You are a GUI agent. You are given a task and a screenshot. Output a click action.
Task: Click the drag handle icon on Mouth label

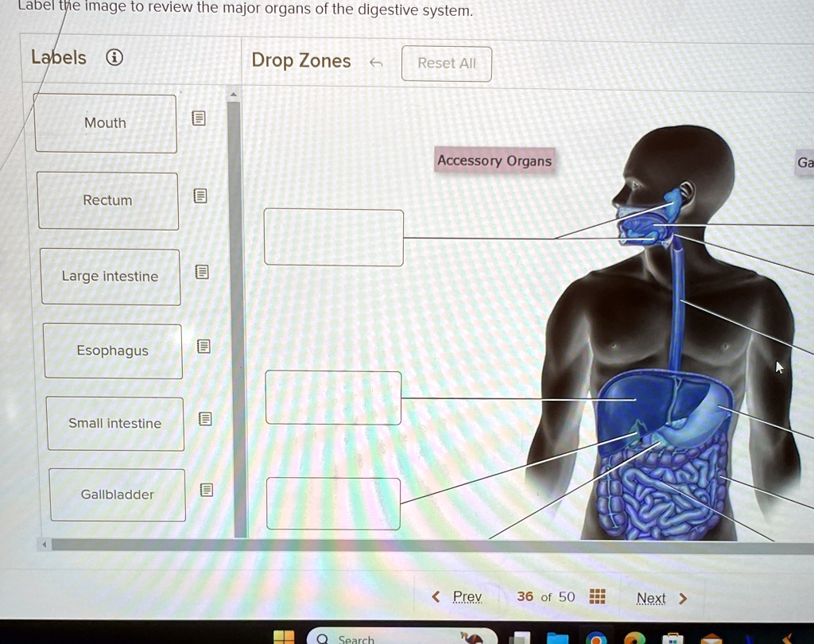(x=199, y=118)
